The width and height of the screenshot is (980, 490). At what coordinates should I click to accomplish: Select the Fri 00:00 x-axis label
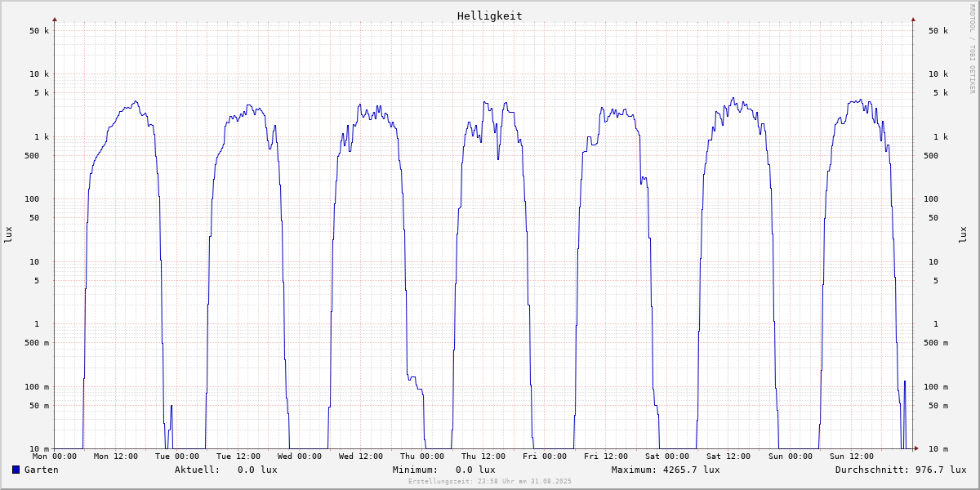545,457
